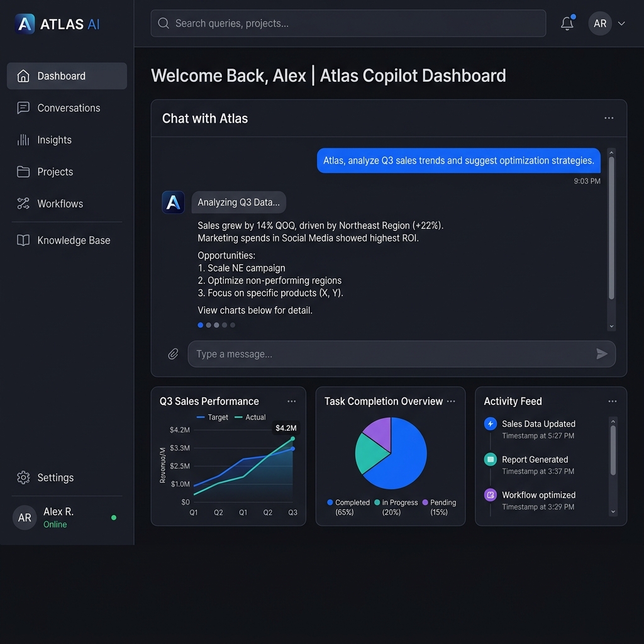Click the Analyzing Q3 Data status bubble
This screenshot has height=644, width=644.
[238, 203]
